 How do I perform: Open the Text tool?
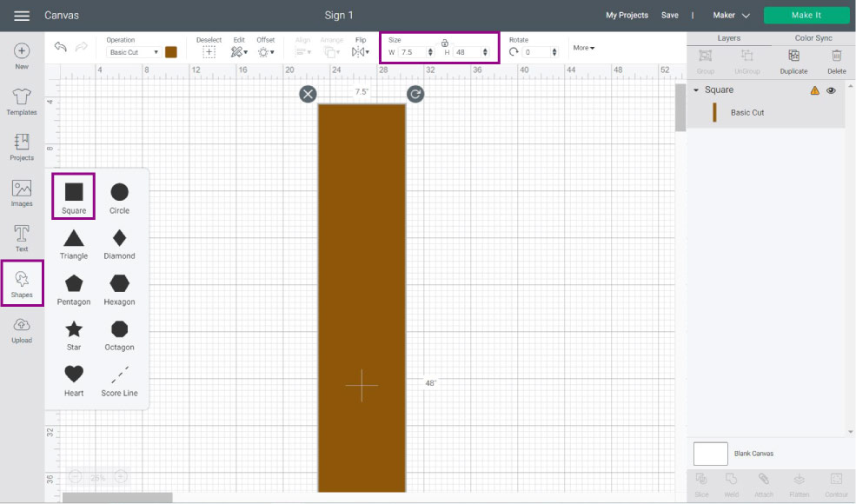pyautogui.click(x=22, y=238)
